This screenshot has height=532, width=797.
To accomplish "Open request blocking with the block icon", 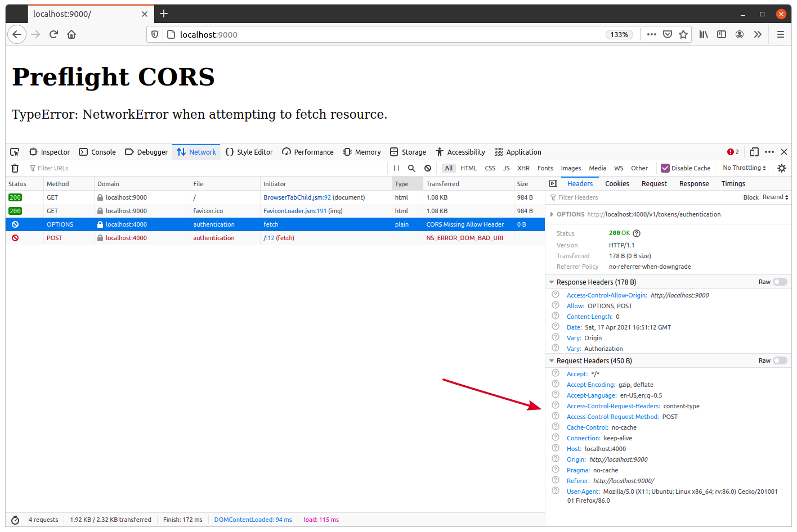I will 428,168.
